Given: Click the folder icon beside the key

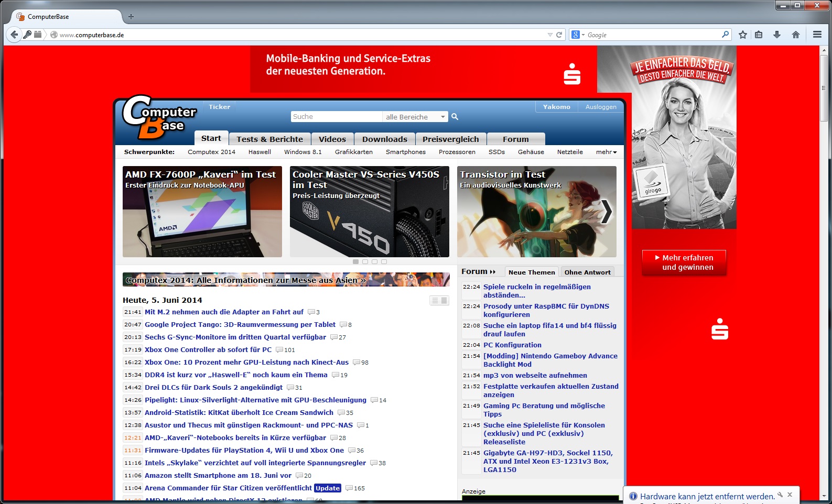Looking at the screenshot, I should tap(38, 35).
